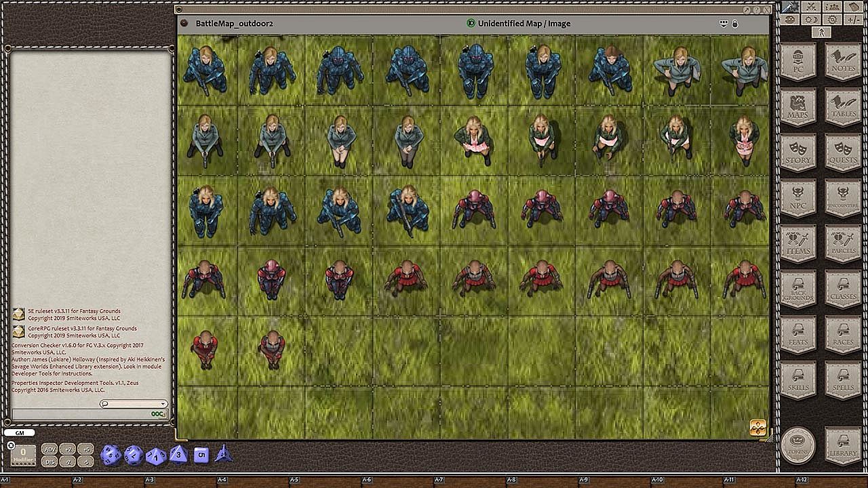This screenshot has height=488, width=868.
Task: Open the Image toolbar icon on map corner
Action: coord(757,428)
